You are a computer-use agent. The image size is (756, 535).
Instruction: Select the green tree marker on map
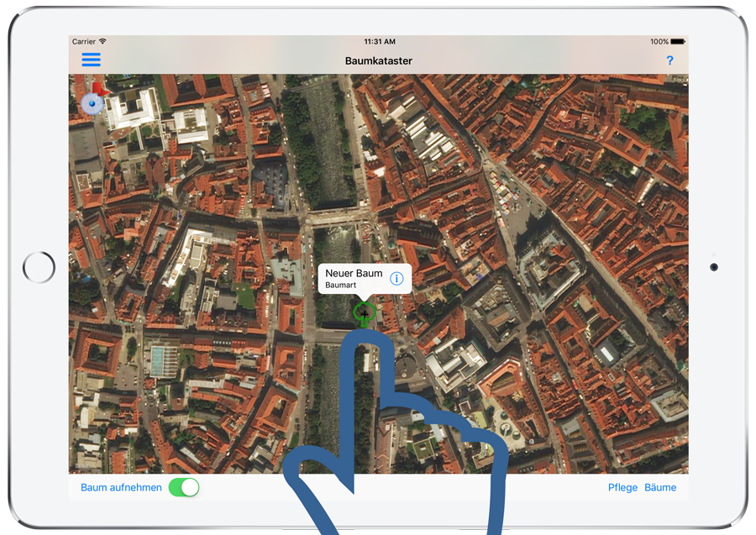[364, 315]
